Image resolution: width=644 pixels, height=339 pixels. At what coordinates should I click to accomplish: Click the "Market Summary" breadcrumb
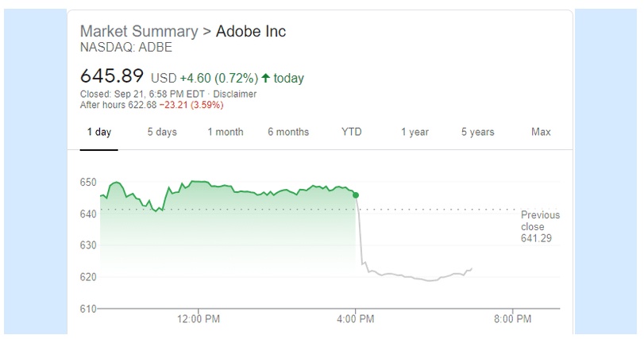coord(139,32)
